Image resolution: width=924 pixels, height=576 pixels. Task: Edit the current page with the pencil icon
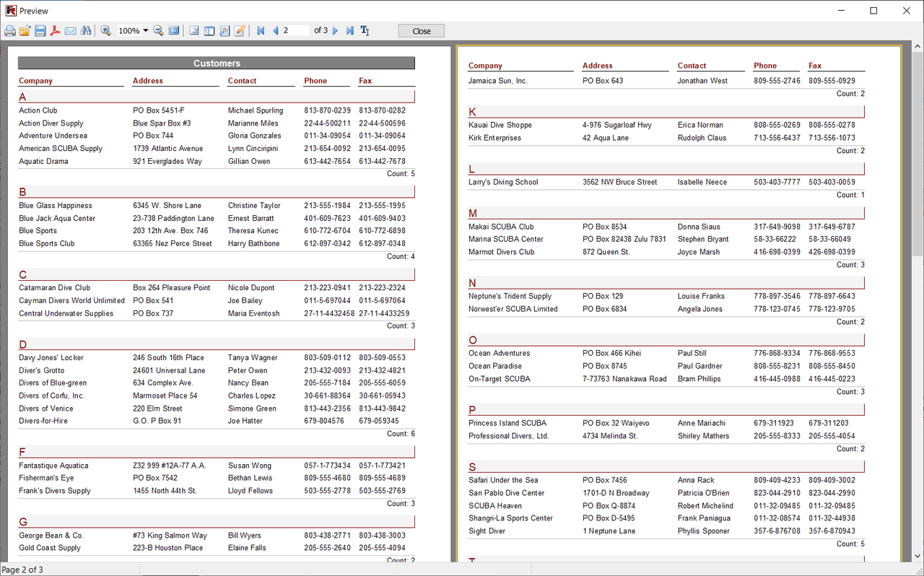pyautogui.click(x=240, y=31)
